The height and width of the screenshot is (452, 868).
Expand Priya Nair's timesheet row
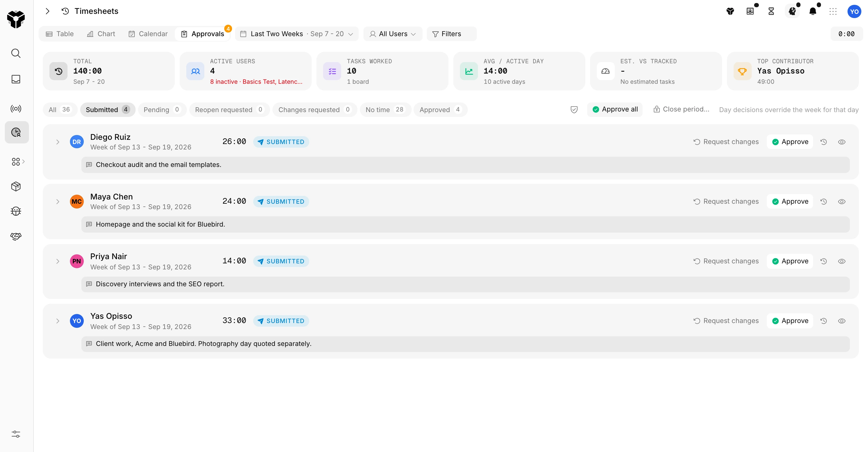point(58,261)
